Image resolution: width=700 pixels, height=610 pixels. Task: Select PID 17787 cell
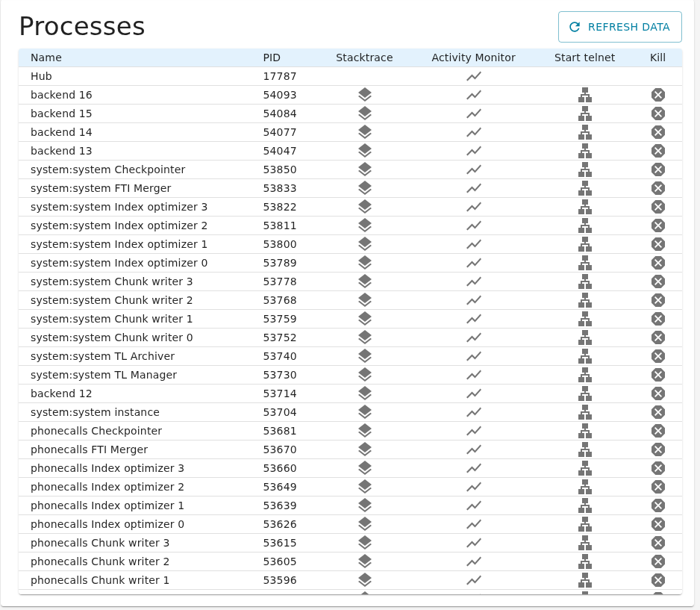pos(279,76)
